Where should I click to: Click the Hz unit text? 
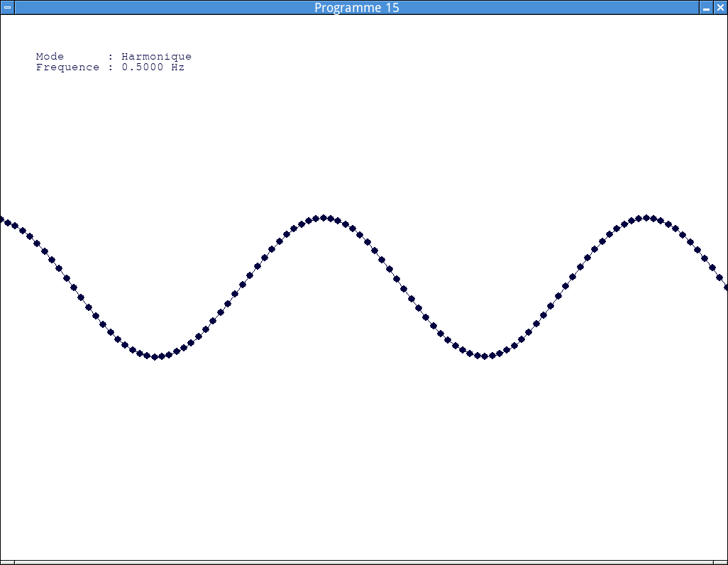pyautogui.click(x=177, y=67)
